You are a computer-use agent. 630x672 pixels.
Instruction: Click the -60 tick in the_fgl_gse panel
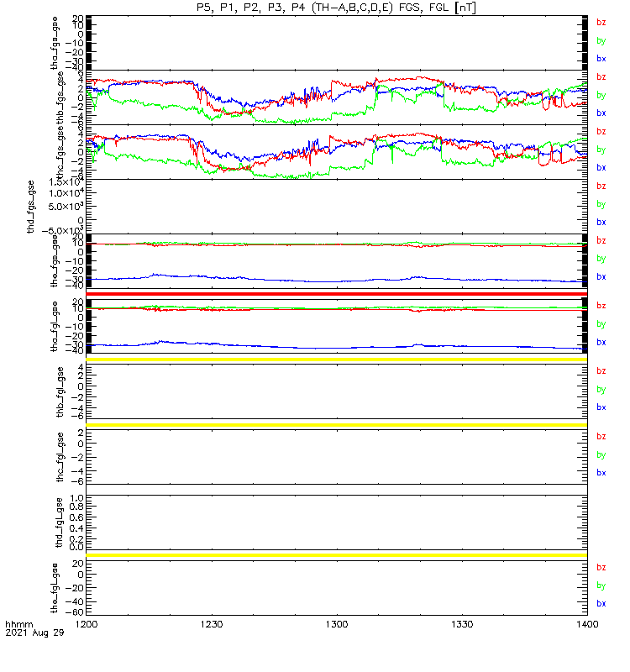75,612
